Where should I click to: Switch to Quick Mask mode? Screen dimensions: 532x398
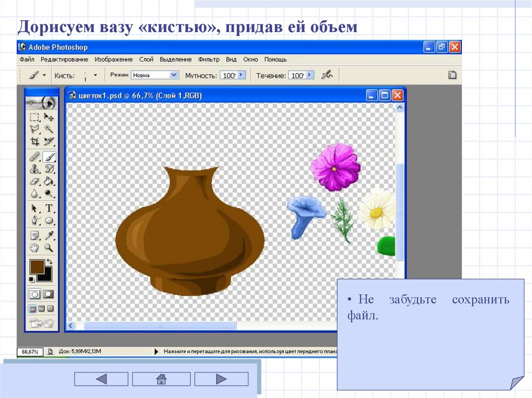[48, 294]
